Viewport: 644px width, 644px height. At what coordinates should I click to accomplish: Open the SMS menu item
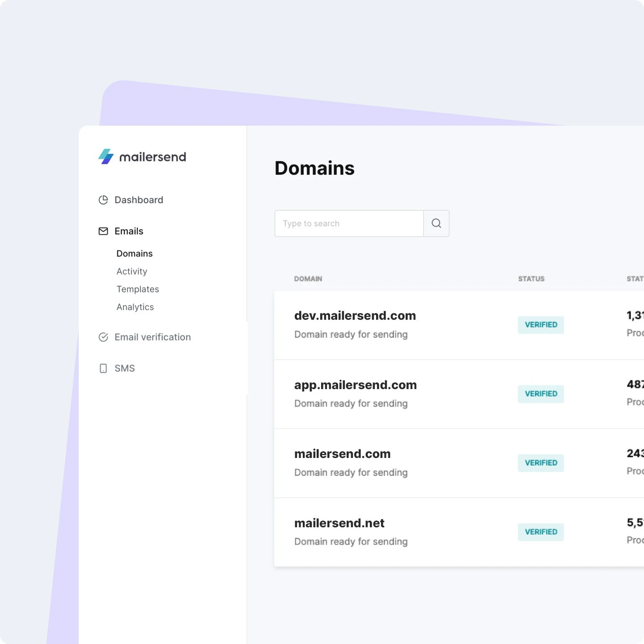[x=125, y=369]
